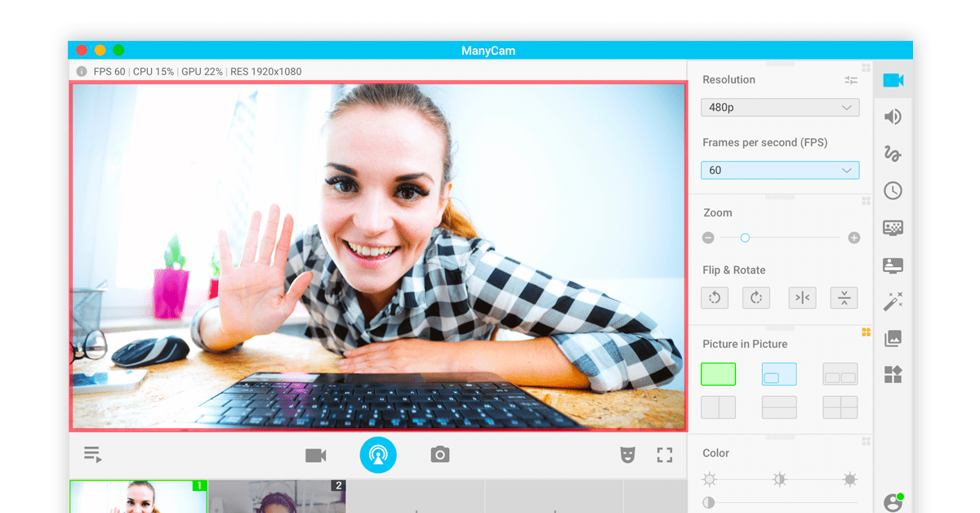Viewport: 980px width, 513px height.
Task: Select video source thumbnail 2
Action: (x=277, y=496)
